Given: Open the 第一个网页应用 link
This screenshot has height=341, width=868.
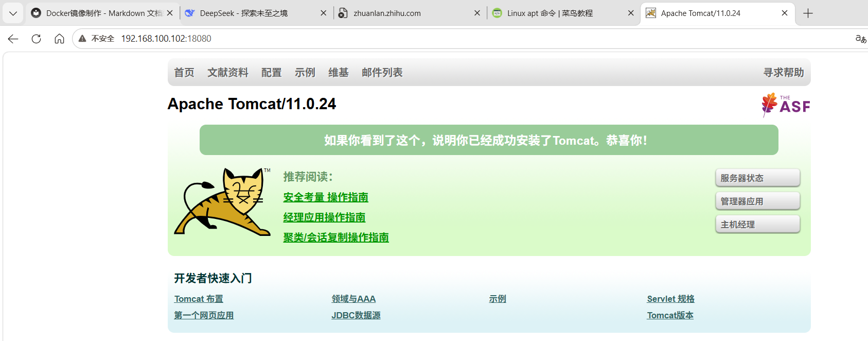Looking at the screenshot, I should (x=204, y=315).
